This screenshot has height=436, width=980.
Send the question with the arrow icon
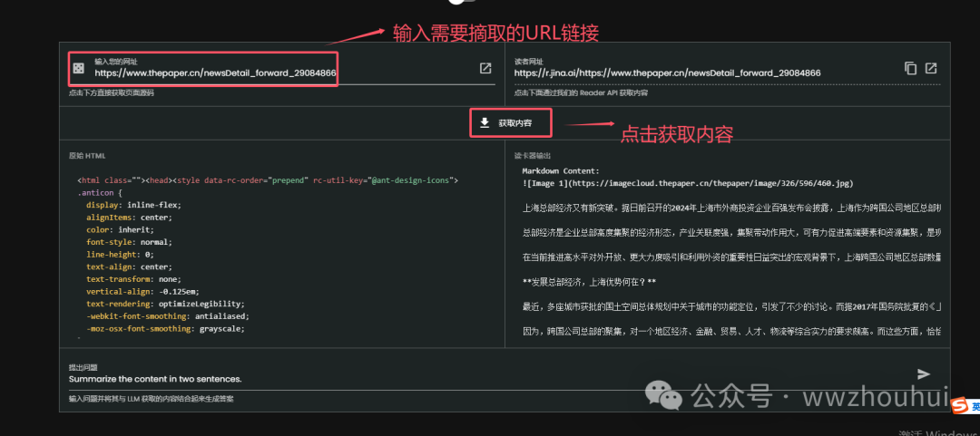click(x=924, y=374)
